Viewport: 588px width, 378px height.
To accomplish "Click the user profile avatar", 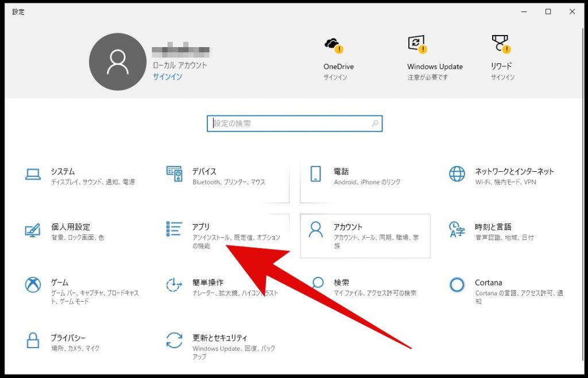I will coord(117,61).
